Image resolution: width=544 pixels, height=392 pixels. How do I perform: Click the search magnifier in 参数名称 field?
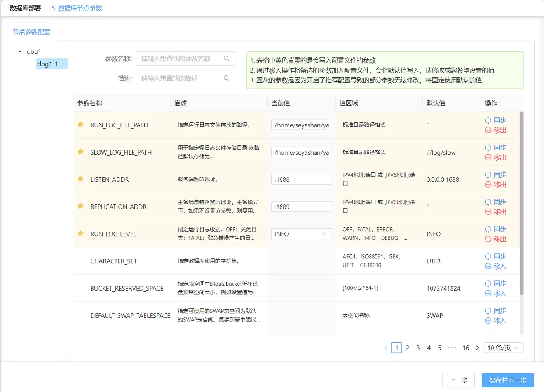click(x=227, y=58)
